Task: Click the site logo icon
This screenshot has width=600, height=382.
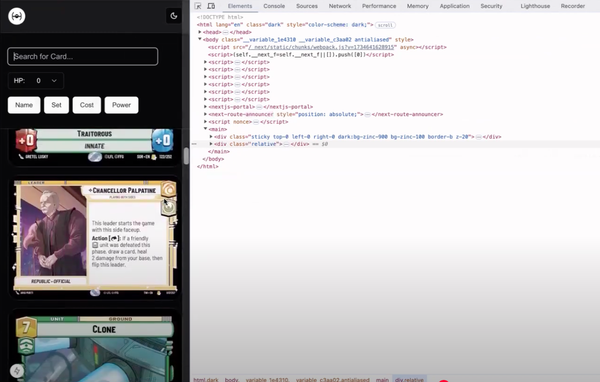Action: point(17,16)
